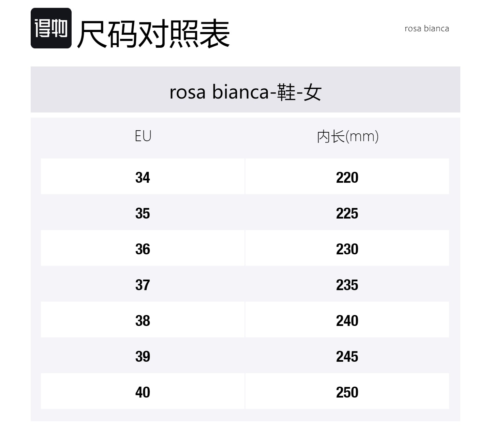Click the 230 inner length value

pyautogui.click(x=347, y=249)
